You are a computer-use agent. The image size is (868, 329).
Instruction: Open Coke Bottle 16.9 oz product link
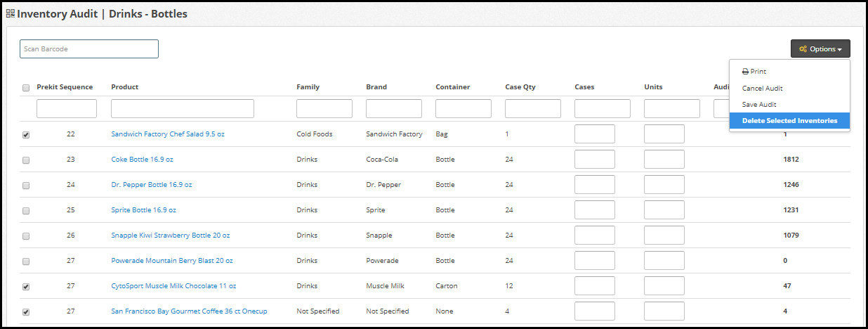click(143, 159)
